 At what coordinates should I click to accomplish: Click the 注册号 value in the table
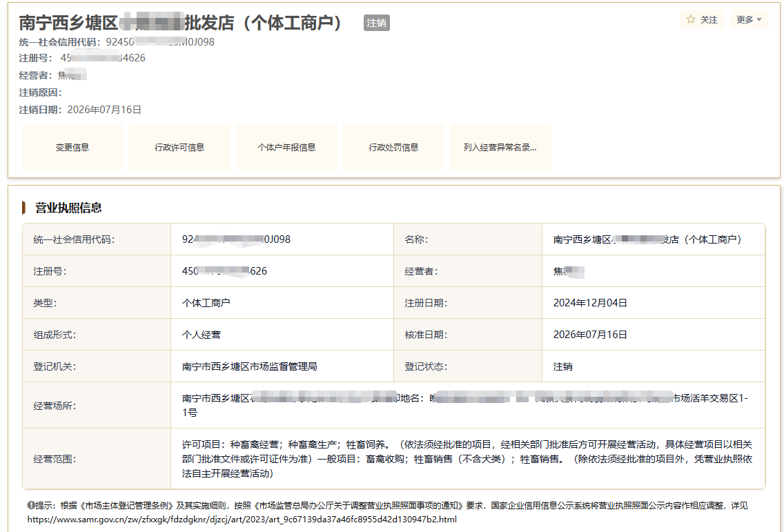(x=224, y=271)
